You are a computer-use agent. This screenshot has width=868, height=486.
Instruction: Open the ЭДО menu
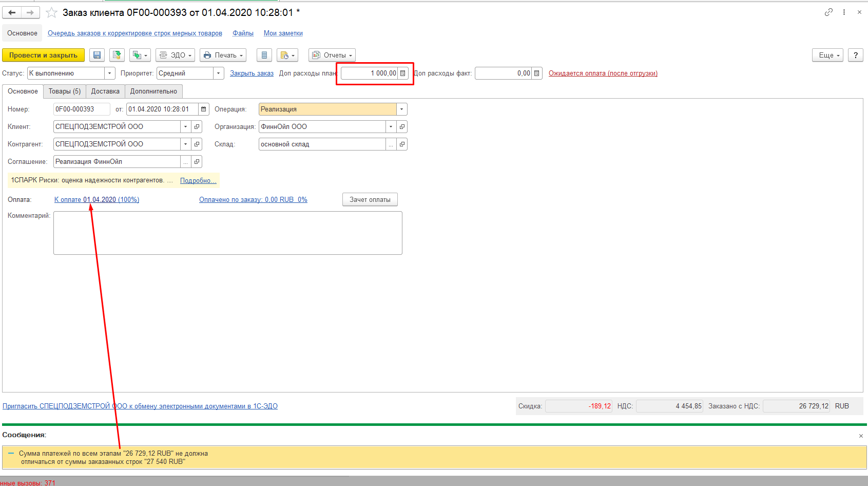pyautogui.click(x=176, y=55)
